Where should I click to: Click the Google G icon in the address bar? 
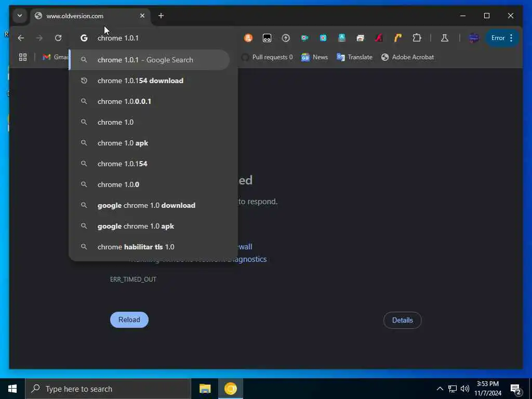(x=84, y=38)
